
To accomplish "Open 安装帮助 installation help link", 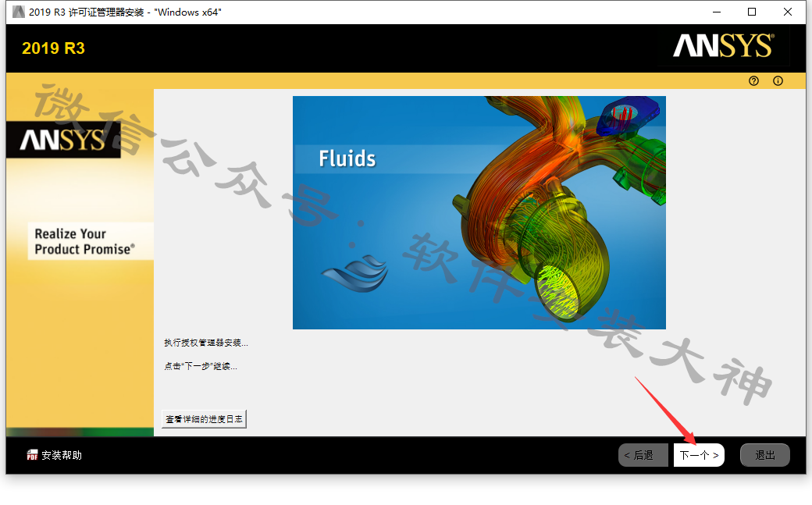I will click(x=62, y=455).
